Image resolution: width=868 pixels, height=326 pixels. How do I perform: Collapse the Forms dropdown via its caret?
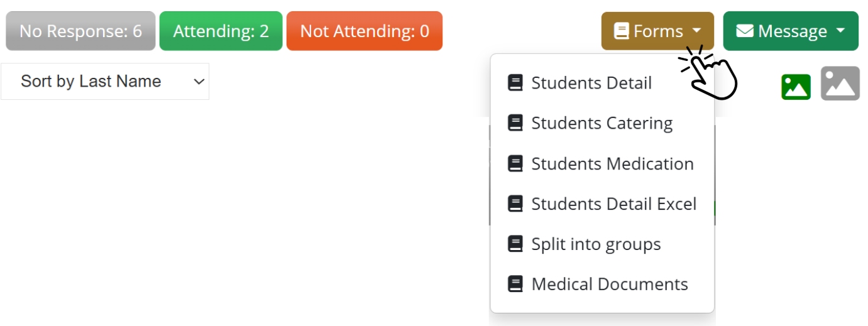tap(696, 31)
